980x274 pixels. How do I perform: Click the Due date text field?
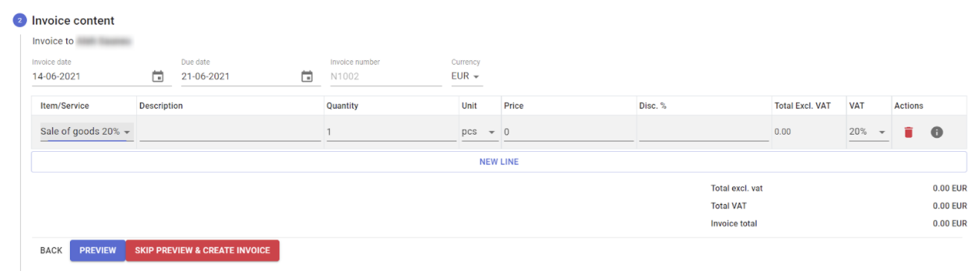(238, 77)
